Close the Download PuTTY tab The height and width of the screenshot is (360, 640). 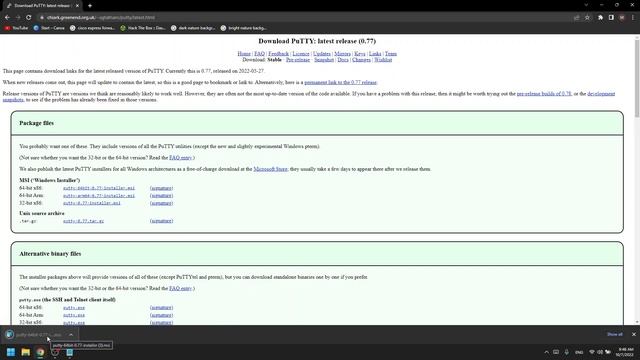tap(77, 6)
